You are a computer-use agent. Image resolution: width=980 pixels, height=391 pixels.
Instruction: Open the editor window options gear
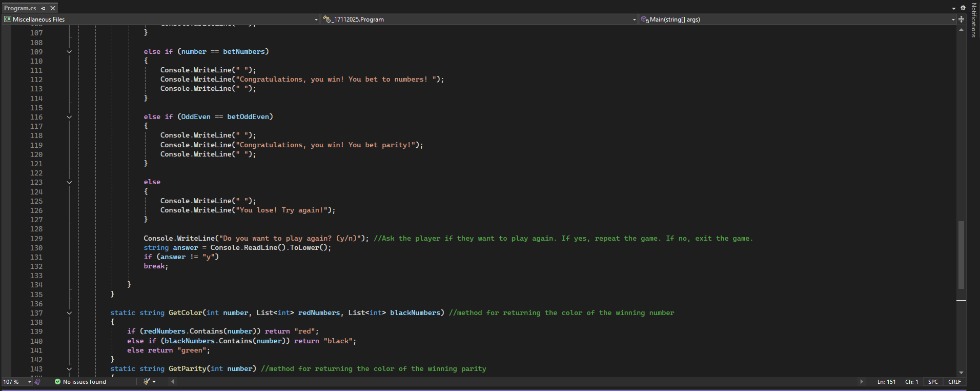(x=963, y=8)
